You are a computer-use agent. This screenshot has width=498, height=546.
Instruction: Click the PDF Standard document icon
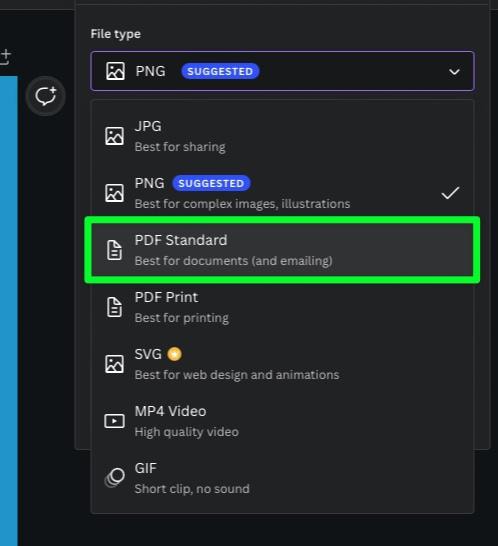click(x=115, y=250)
